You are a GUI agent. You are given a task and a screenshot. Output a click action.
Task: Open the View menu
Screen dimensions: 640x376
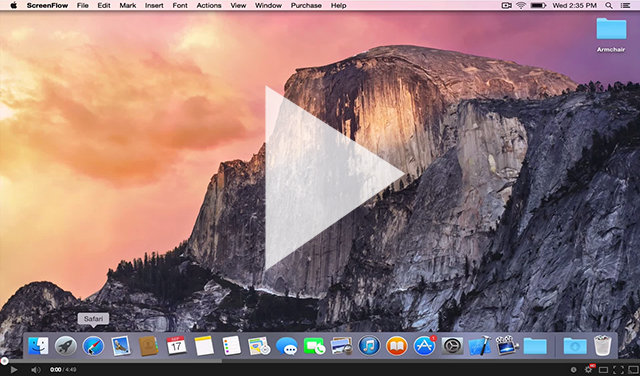(238, 5)
